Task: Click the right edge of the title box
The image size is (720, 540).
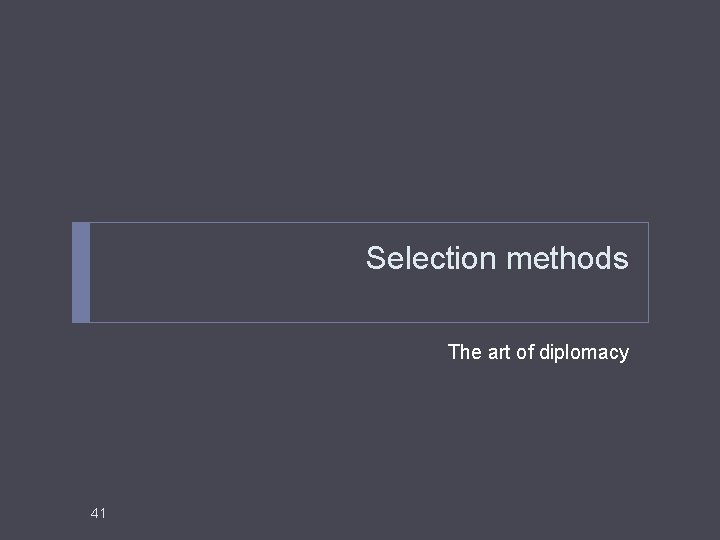Action: 648,272
